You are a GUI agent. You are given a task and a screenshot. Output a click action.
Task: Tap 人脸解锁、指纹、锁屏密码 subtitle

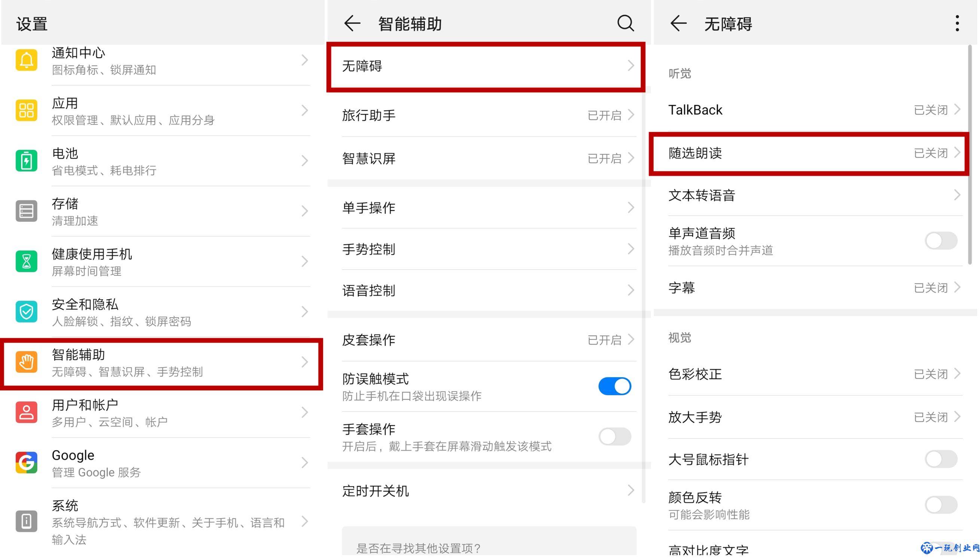click(121, 321)
